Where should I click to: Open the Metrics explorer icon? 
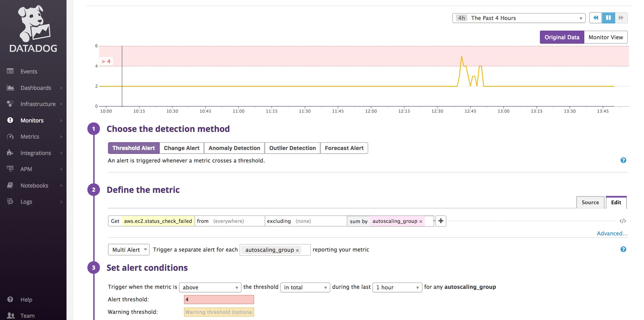(10, 136)
